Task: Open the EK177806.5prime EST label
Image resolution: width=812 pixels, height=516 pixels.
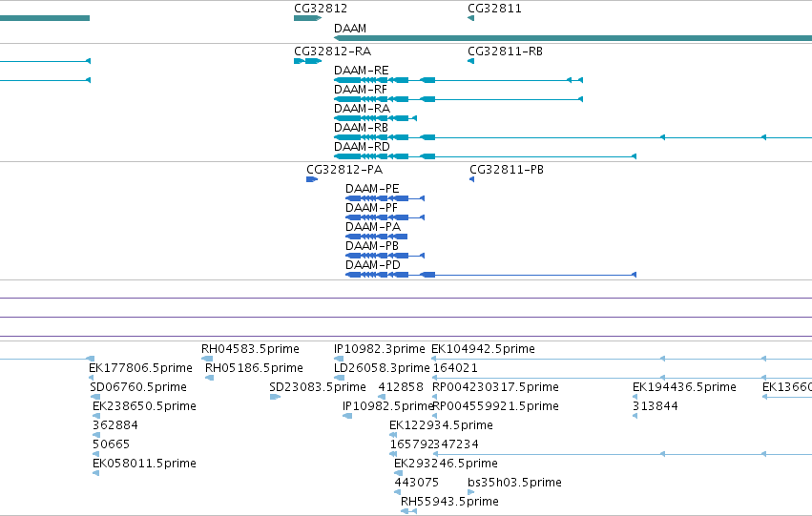Action: [140, 368]
